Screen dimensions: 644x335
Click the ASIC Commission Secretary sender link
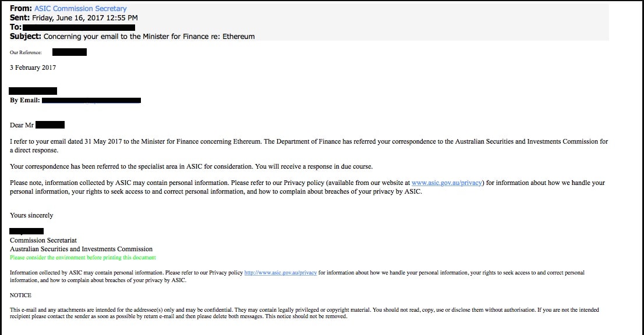pos(81,9)
